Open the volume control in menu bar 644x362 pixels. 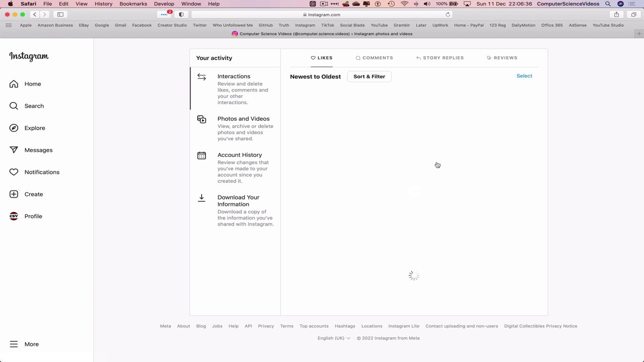click(x=427, y=4)
